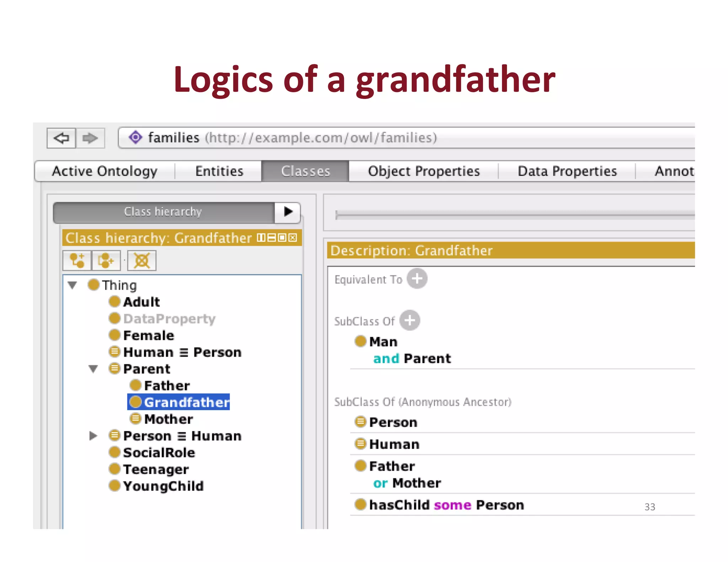This screenshot has height=562, width=728.
Task: Select Female class in hierarchy
Action: coord(141,335)
